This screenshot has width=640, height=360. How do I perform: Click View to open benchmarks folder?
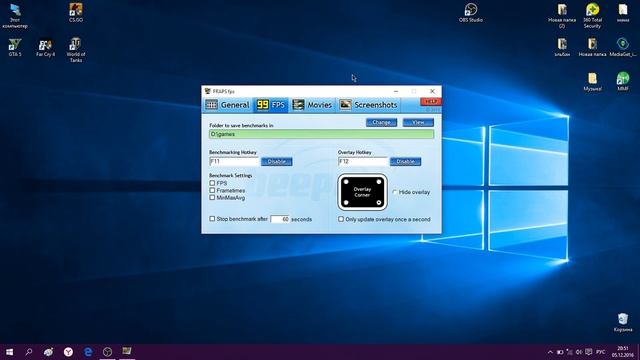point(418,122)
